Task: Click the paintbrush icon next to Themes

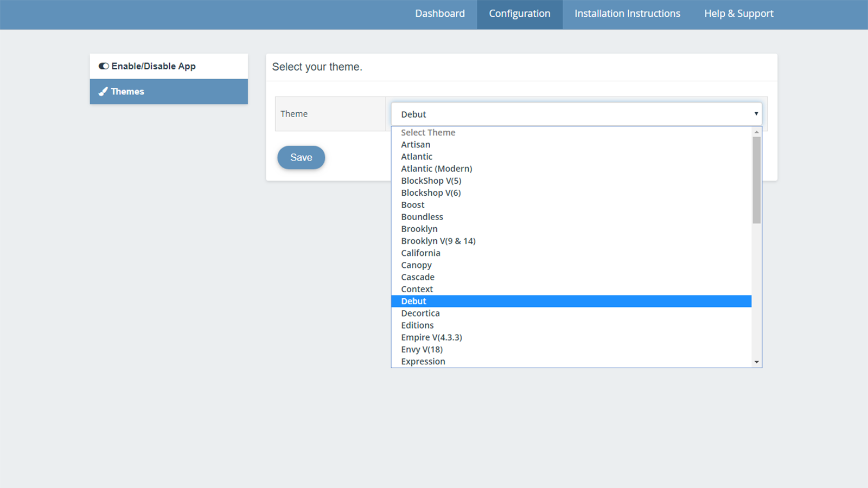Action: coord(103,92)
